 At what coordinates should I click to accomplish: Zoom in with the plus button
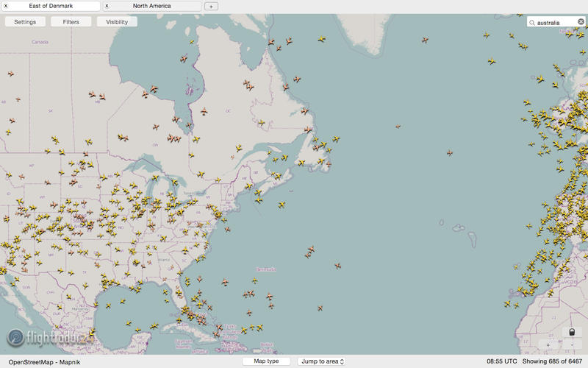point(548,344)
